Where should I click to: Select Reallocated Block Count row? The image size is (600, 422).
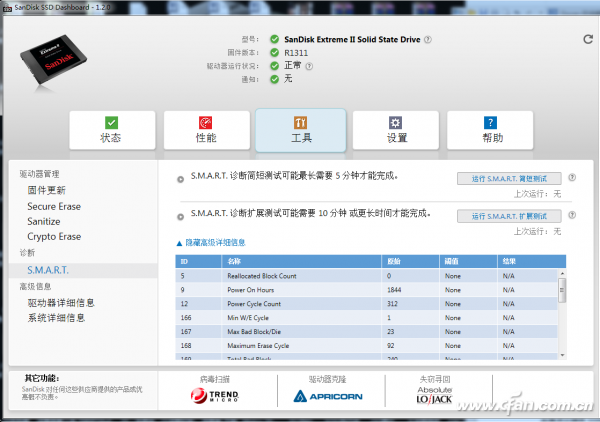point(367,276)
